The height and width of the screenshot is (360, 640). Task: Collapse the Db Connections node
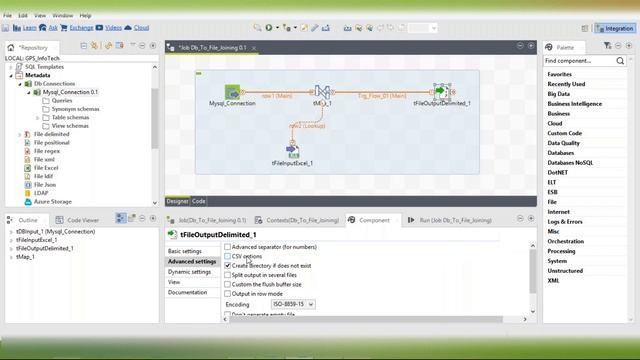pyautogui.click(x=20, y=84)
